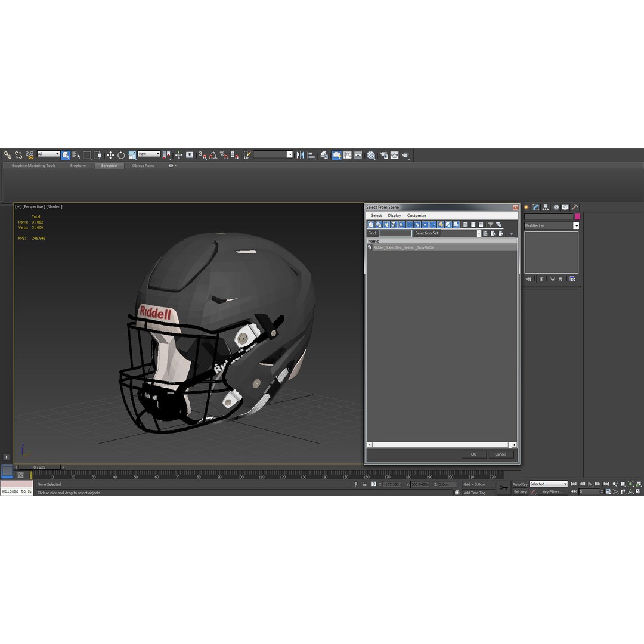
Task: Open the Render Setup dialog
Action: [383, 155]
